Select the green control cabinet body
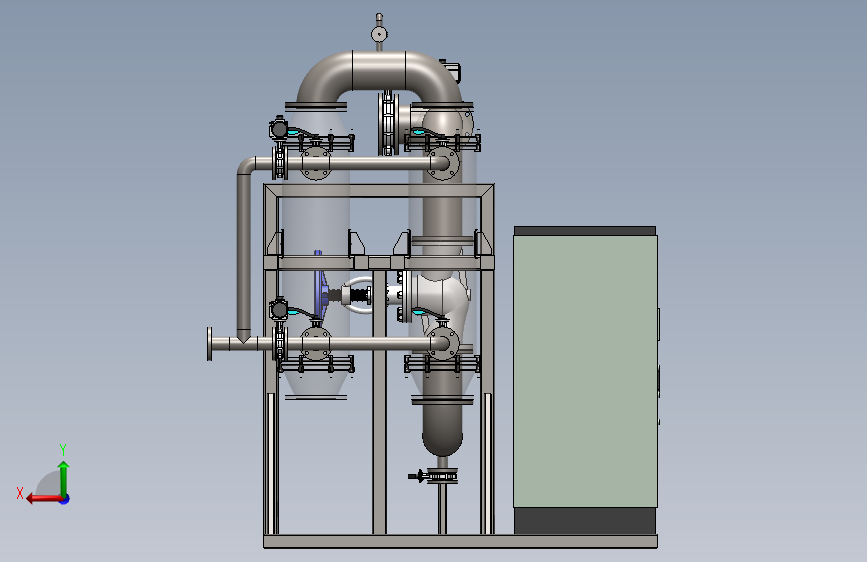867x562 pixels. click(585, 371)
